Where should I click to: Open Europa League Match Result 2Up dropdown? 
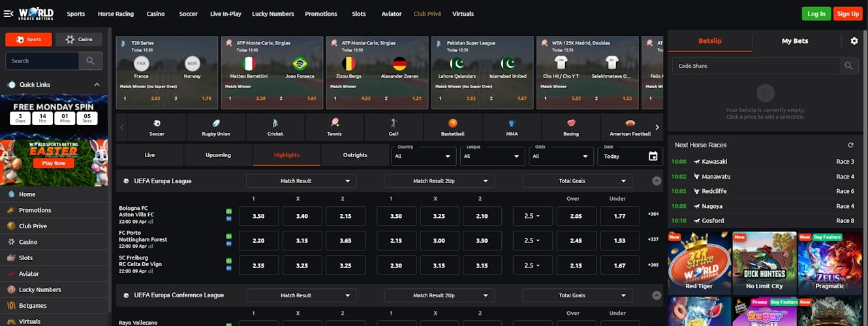[439, 181]
